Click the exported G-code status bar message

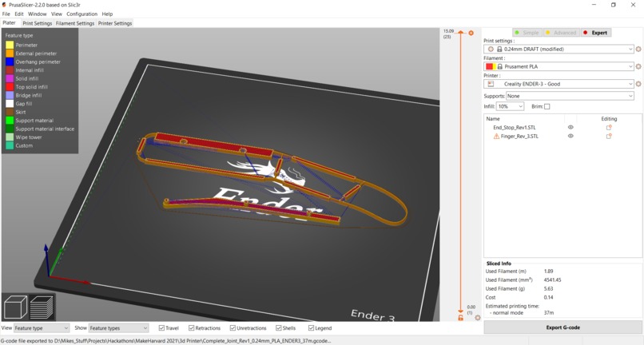coord(165,340)
